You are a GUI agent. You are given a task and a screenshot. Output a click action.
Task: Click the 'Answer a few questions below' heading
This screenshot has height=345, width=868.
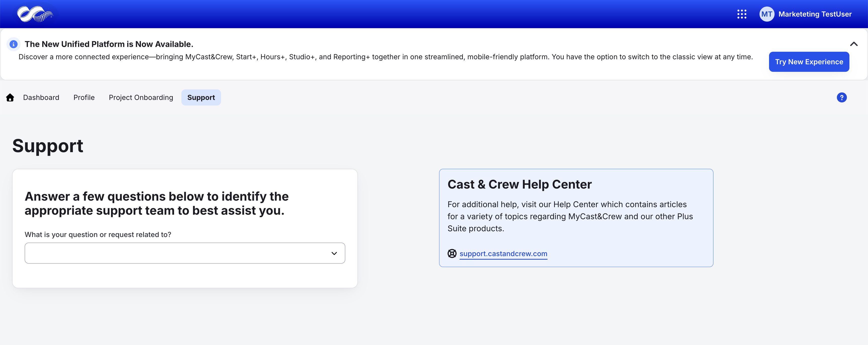pos(156,203)
